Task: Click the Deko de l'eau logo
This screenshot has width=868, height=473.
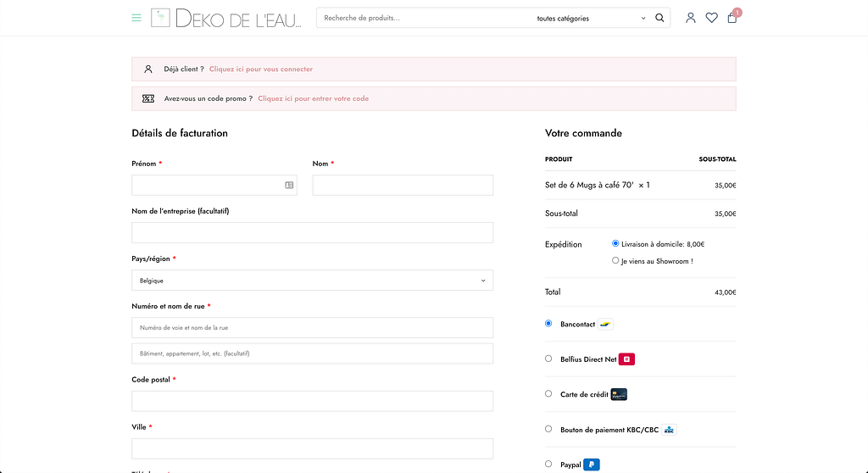Action: point(226,18)
